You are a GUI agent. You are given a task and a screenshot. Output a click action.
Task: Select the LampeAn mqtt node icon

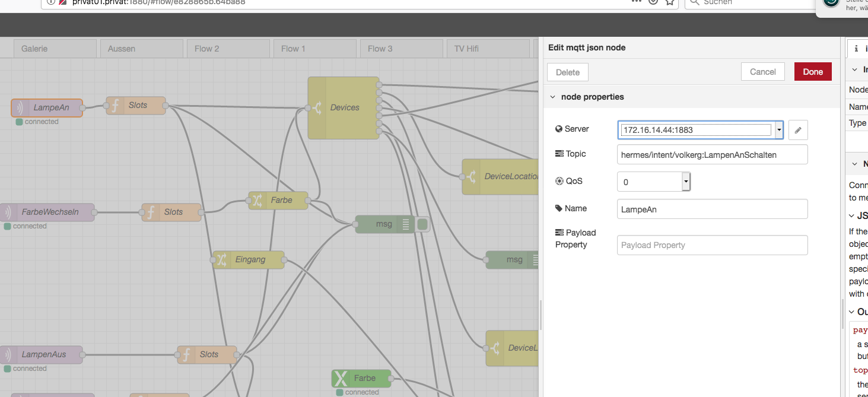[20, 108]
